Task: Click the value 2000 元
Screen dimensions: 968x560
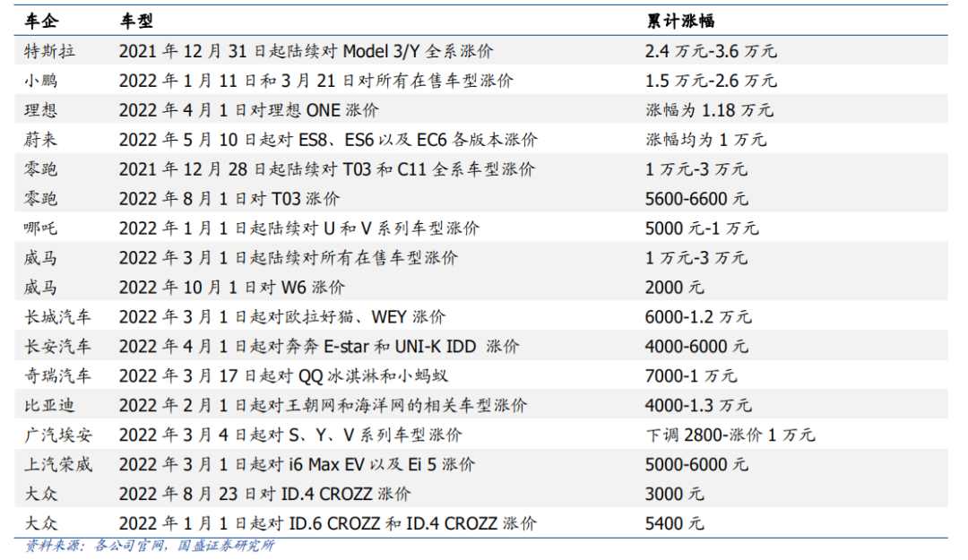Action: click(674, 287)
